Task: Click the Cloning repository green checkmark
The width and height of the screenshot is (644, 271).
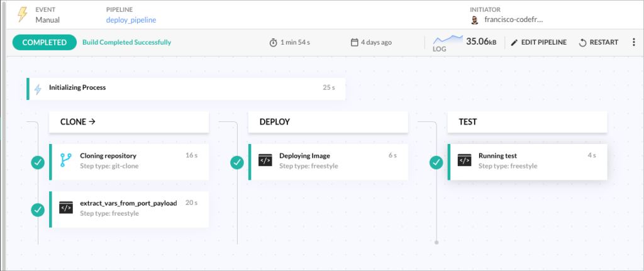Action: coord(38,162)
